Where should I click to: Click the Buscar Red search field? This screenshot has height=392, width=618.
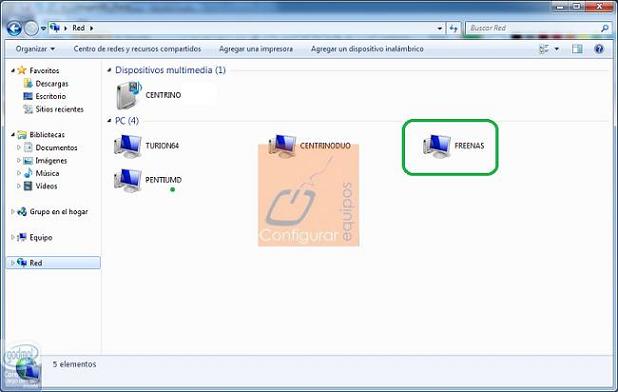click(x=534, y=28)
